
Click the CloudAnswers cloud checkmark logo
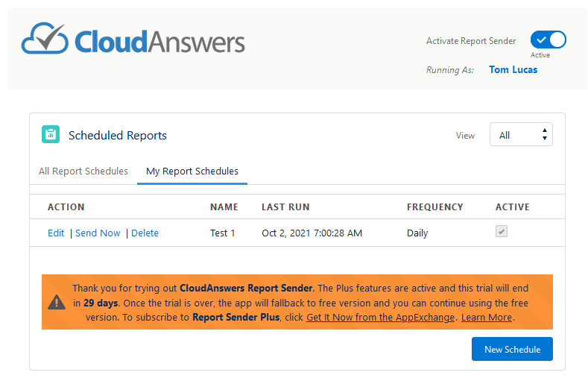[x=45, y=38]
